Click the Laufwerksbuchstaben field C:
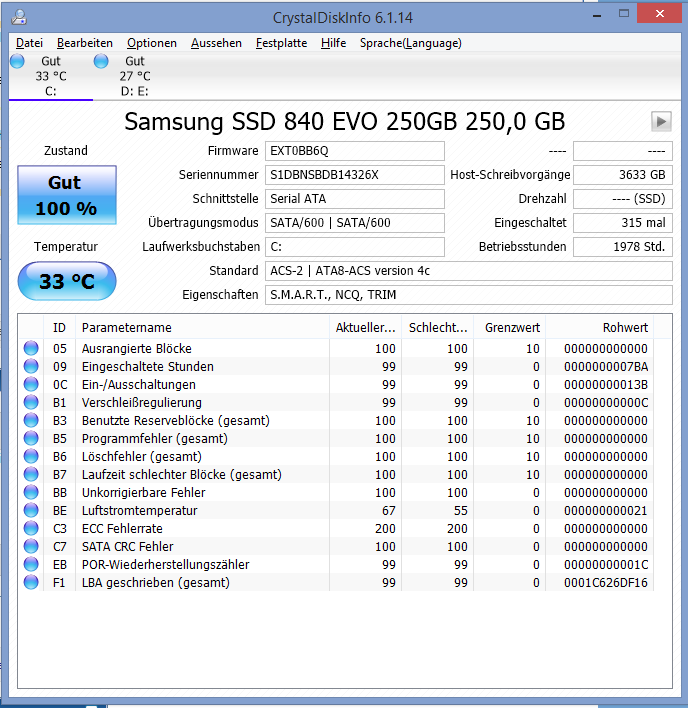Viewport: 688px width, 708px height. pos(355,247)
